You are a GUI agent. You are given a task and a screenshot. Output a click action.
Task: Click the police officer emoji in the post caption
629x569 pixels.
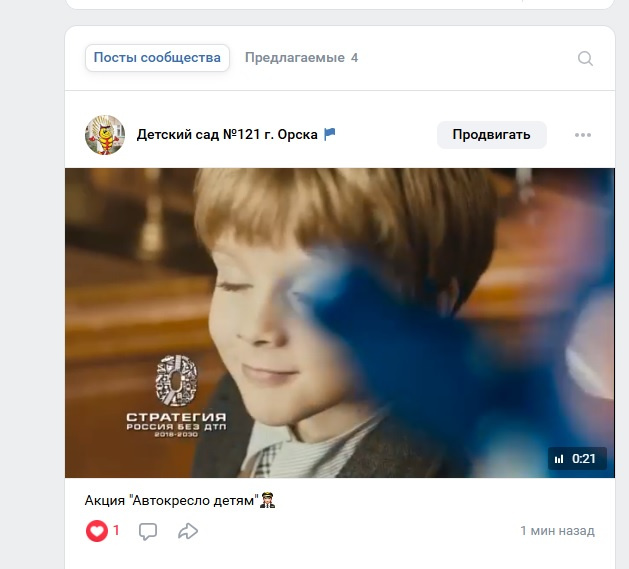[x=267, y=500]
